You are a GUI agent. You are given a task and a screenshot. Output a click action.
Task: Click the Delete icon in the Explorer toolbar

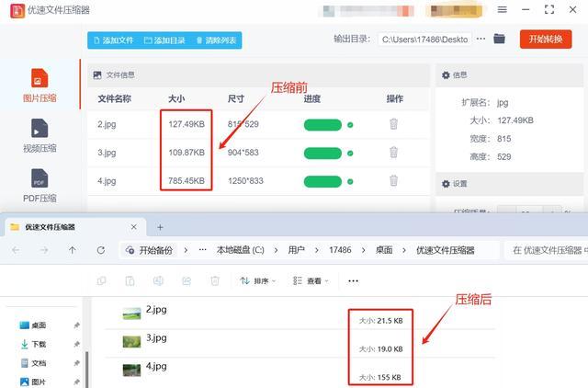(x=215, y=280)
